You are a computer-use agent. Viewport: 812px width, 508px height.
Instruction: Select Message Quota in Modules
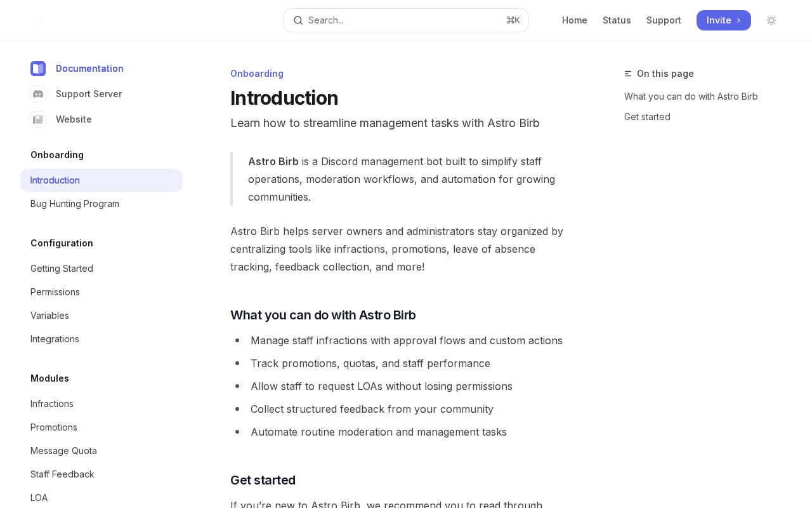[x=63, y=451]
